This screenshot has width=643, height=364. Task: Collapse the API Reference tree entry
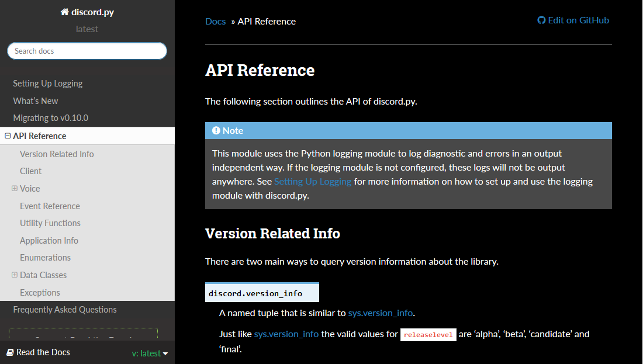(x=37, y=135)
